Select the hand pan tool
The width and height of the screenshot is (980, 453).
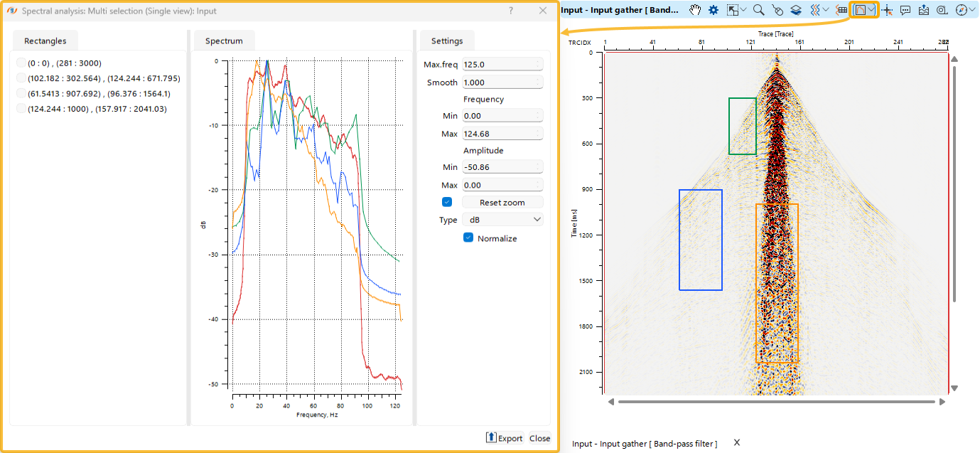coord(695,10)
